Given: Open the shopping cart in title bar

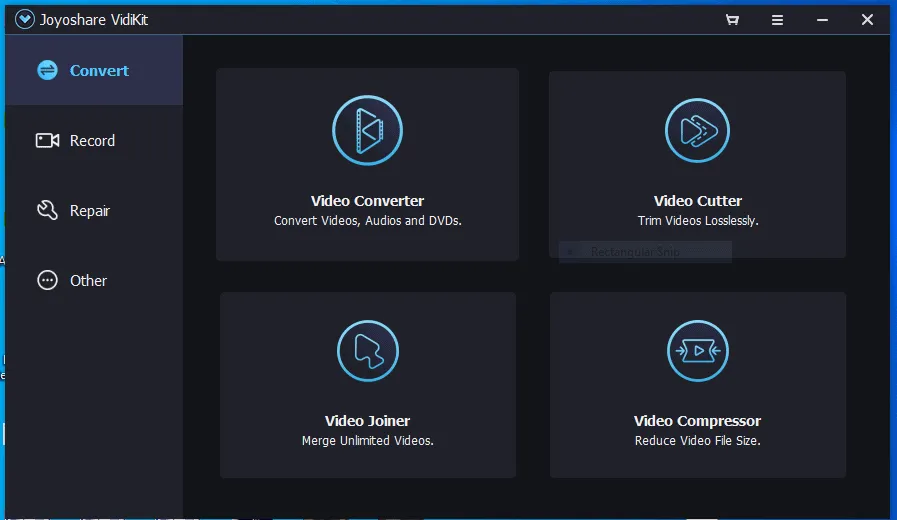Looking at the screenshot, I should (732, 20).
